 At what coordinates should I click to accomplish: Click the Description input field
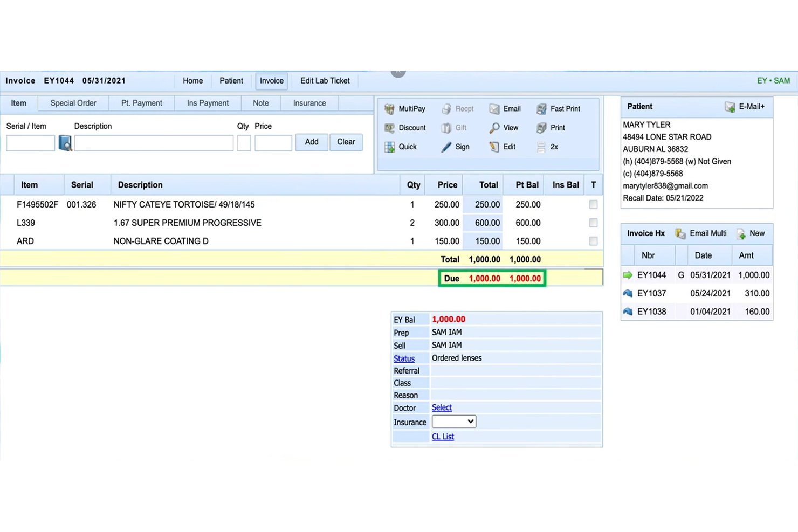coord(154,143)
